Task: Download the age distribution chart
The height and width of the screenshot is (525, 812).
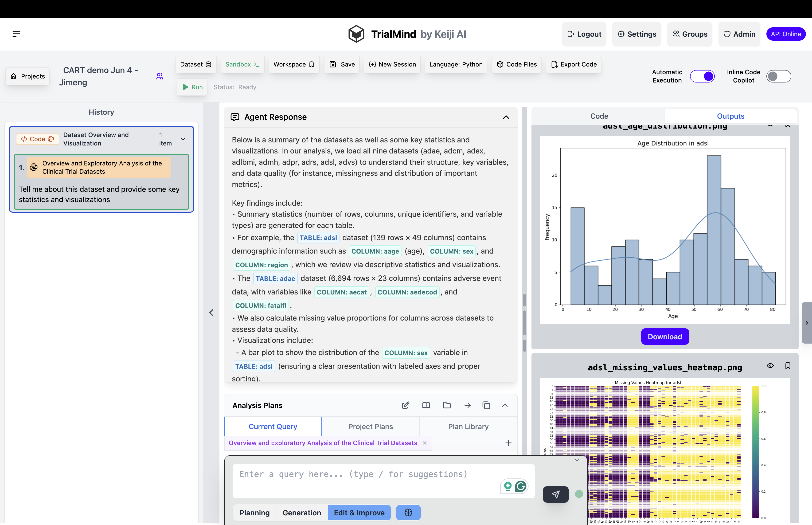Action: pos(664,337)
